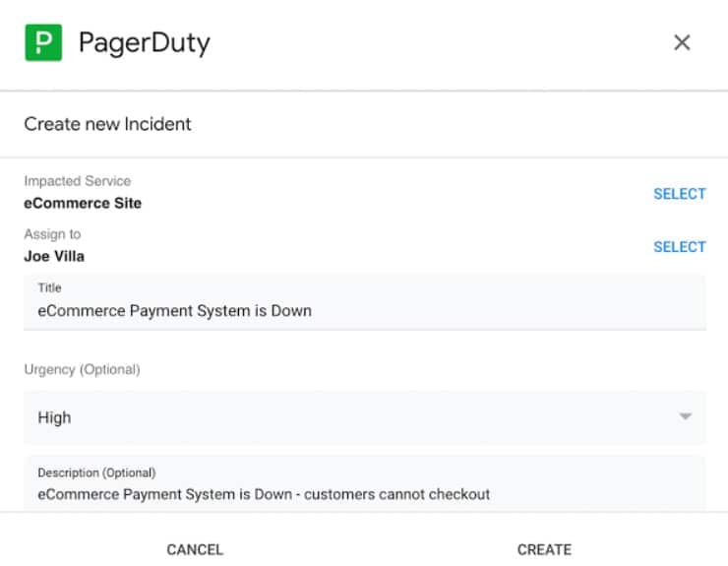The image size is (728, 566).
Task: Cancel the new incident
Action: coord(195,549)
